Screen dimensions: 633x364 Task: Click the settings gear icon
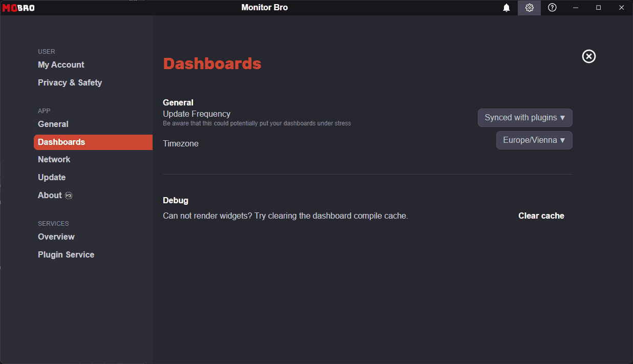click(529, 8)
